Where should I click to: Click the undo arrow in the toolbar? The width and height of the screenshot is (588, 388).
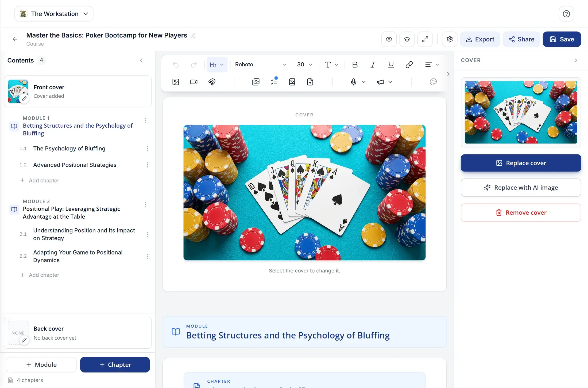tap(176, 64)
